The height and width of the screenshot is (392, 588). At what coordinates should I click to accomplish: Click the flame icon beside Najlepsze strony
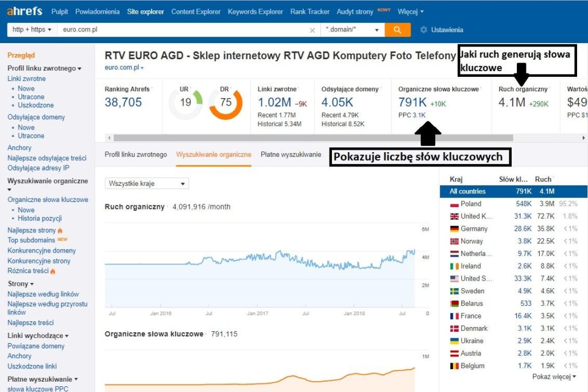(x=60, y=231)
